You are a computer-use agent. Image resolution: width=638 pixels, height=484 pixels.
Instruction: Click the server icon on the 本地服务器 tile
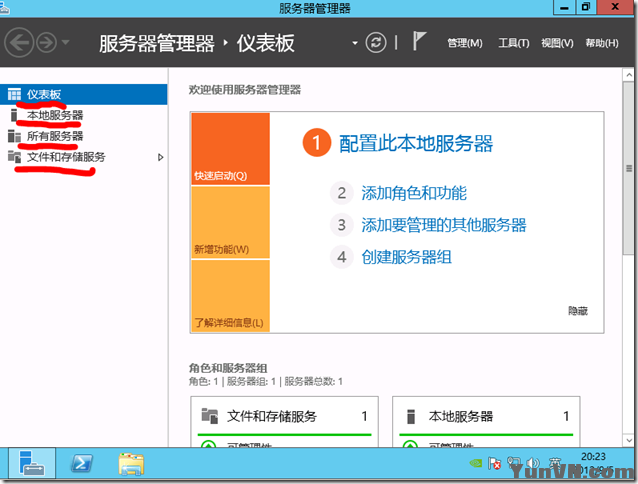[411, 416]
